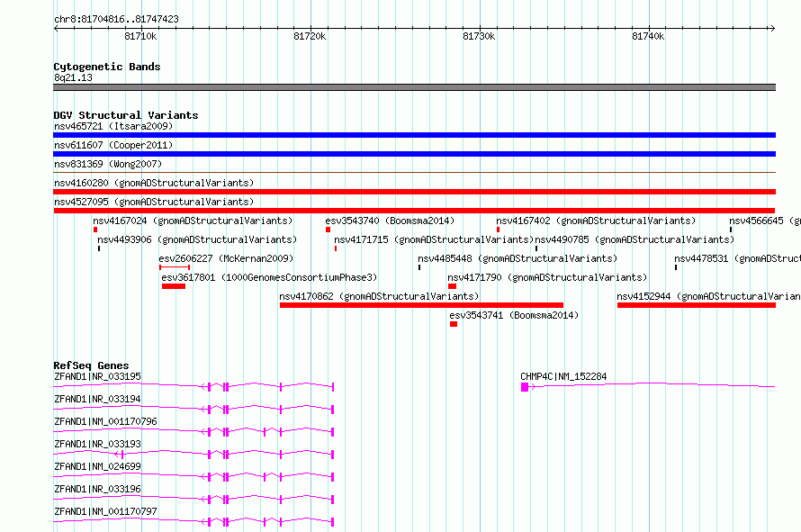Image resolution: width=801 pixels, height=532 pixels.
Task: Click the nsv4527095 gnomAD red variant bar
Action: coord(414,211)
